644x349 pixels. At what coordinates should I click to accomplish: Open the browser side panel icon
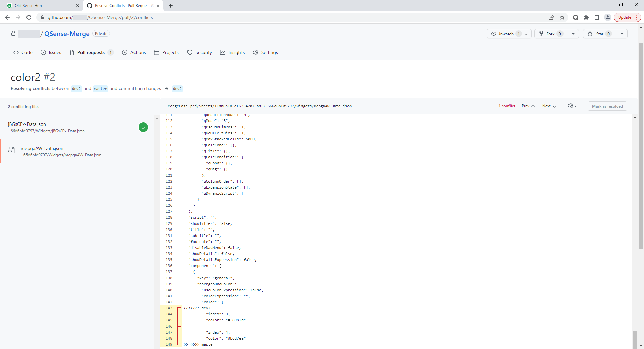tap(597, 17)
